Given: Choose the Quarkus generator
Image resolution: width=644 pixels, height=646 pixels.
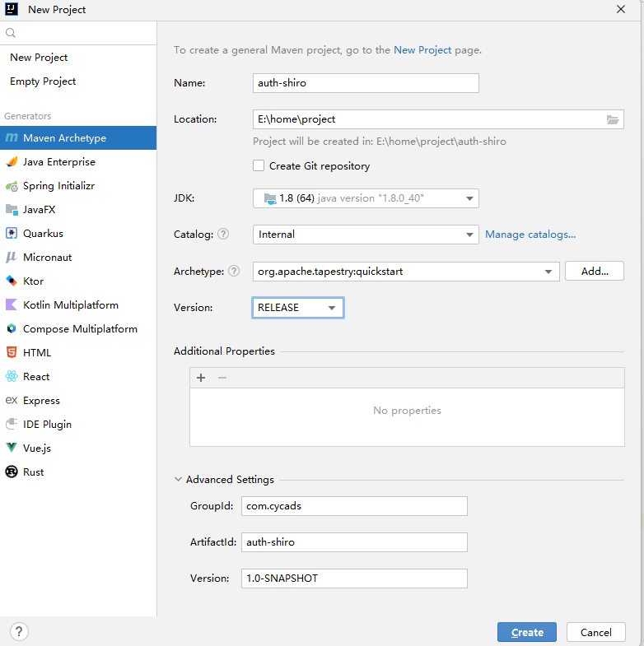Looking at the screenshot, I should pyautogui.click(x=43, y=234).
